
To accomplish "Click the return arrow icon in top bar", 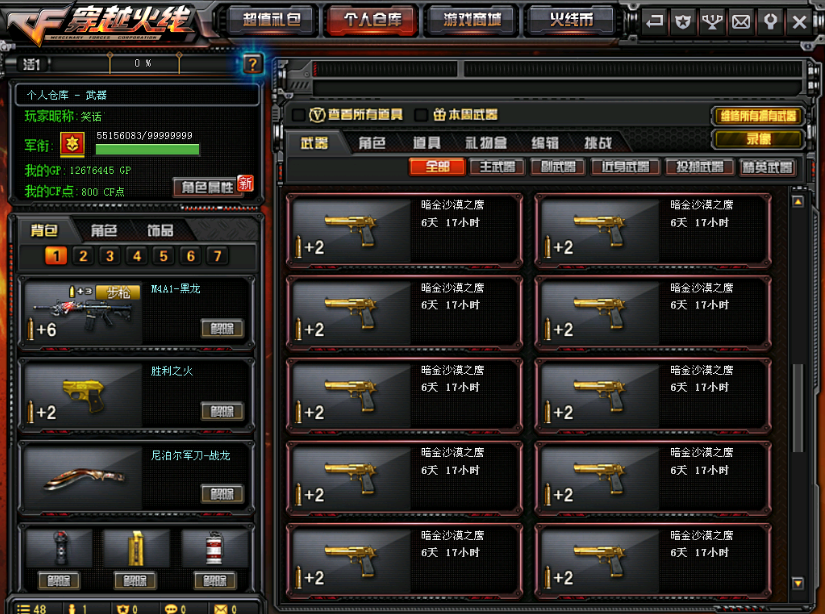I will pyautogui.click(x=654, y=22).
